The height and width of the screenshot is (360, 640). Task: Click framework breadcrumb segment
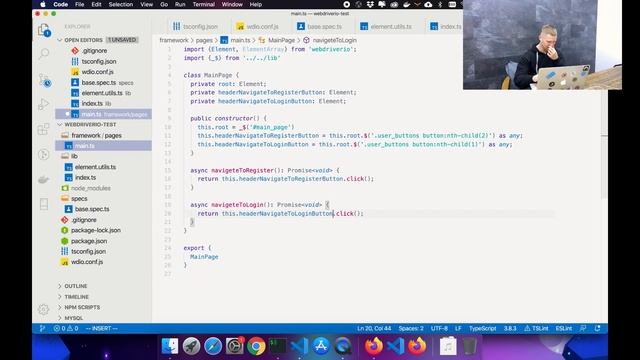tap(174, 40)
